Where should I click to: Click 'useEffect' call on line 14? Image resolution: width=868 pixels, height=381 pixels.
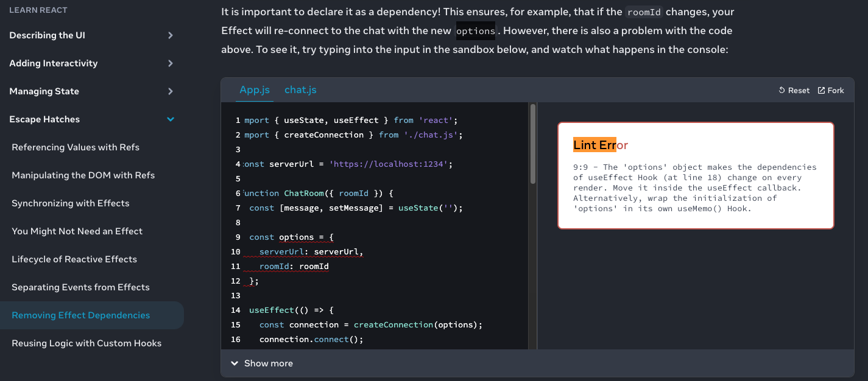[x=272, y=310]
